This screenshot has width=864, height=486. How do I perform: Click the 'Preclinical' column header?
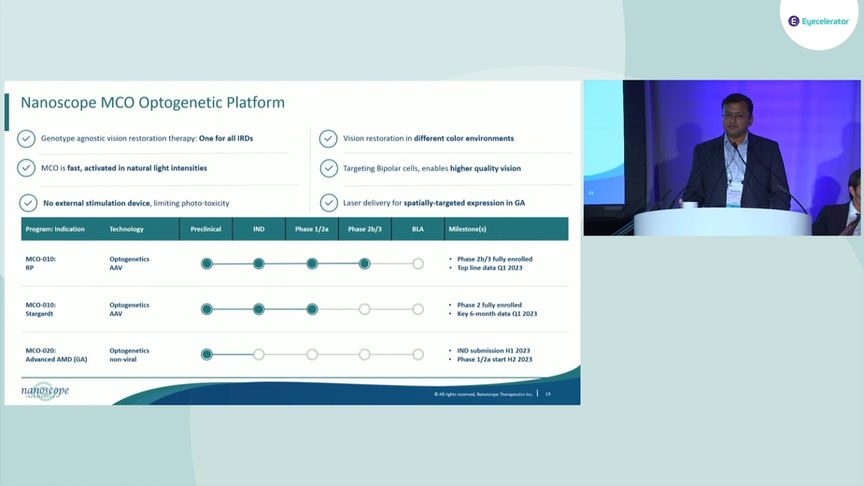click(x=206, y=229)
